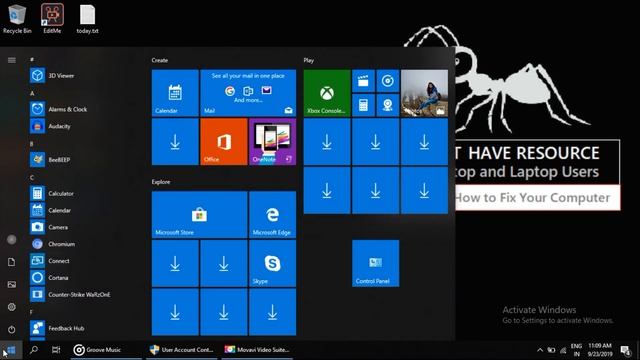Viewport: 640px width, 360px height.
Task: Open the ENG IN language indicator
Action: (576, 350)
